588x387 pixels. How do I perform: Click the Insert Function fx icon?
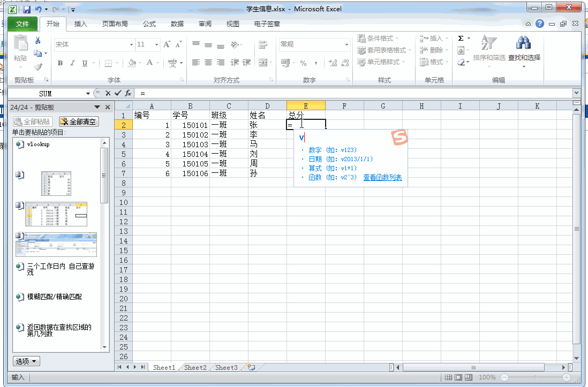click(128, 93)
